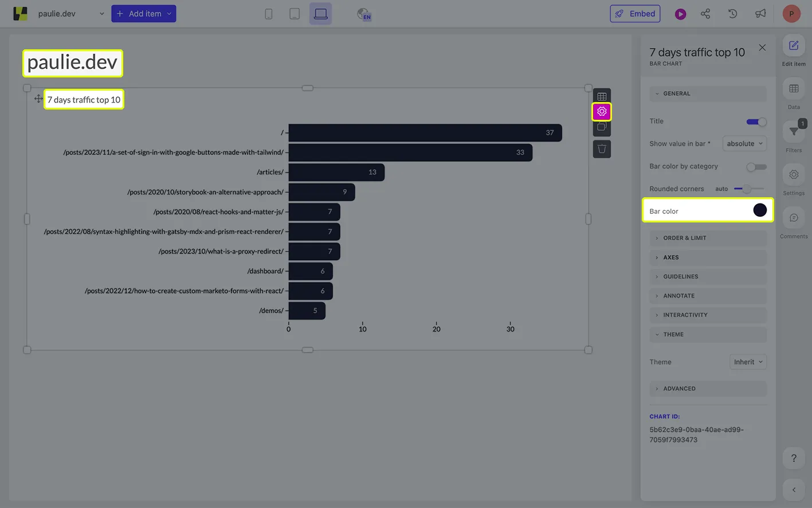Switch to mobile phone preview

click(268, 14)
